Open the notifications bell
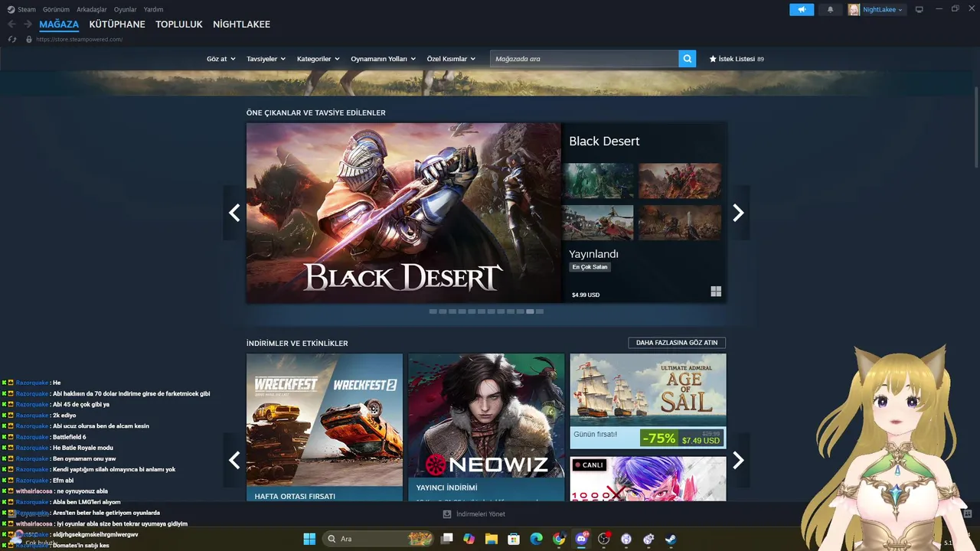The width and height of the screenshot is (980, 551). [x=830, y=10]
